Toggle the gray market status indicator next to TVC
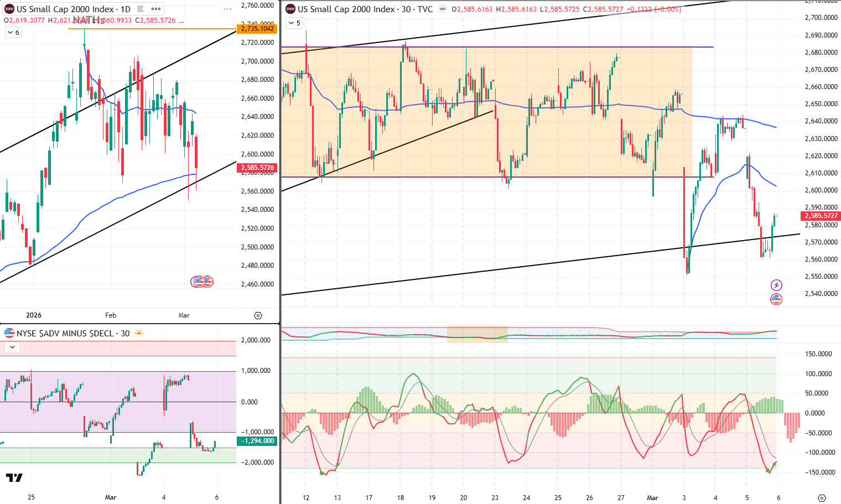 point(443,9)
